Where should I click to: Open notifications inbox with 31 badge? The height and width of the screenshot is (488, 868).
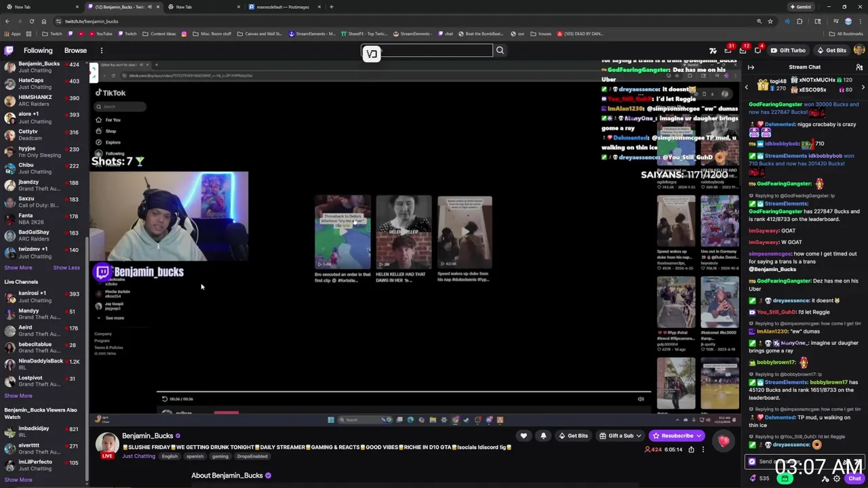click(728, 50)
